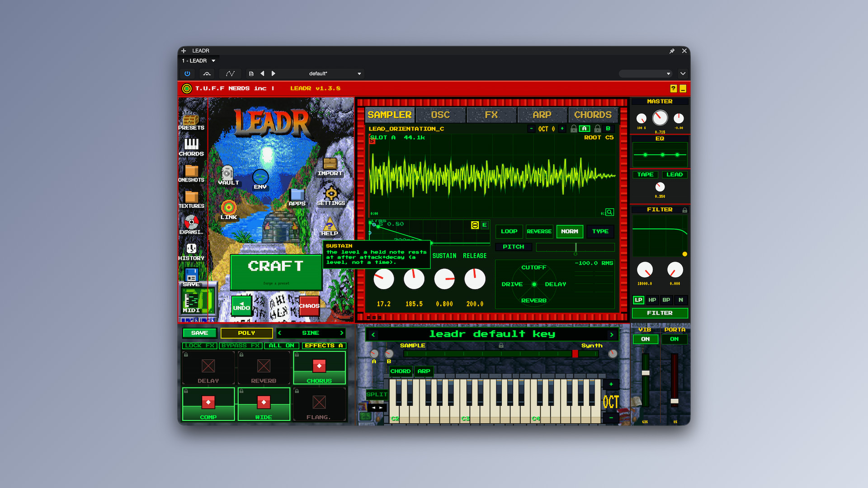Toggle the plugin power button
Screen dimensions: 868x488
[187, 74]
